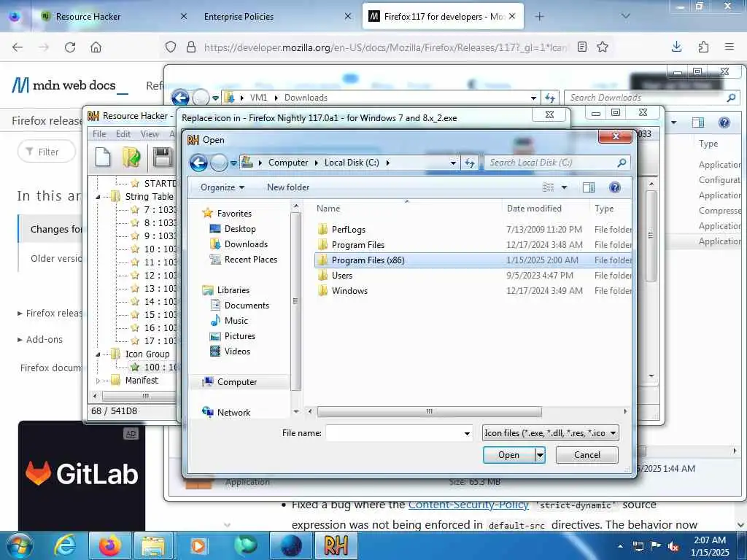
Task: Click the Resource Hacker New file icon
Action: (102, 157)
